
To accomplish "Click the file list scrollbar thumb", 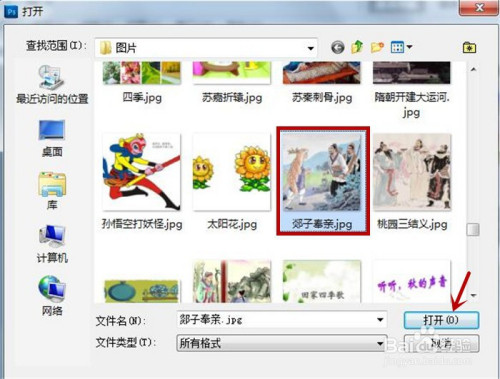I will click(473, 229).
